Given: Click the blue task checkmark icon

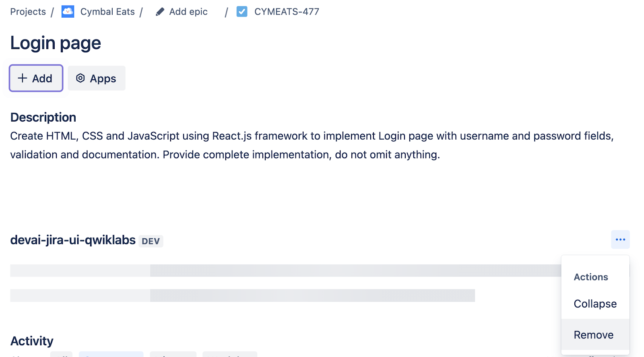Looking at the screenshot, I should (x=242, y=12).
